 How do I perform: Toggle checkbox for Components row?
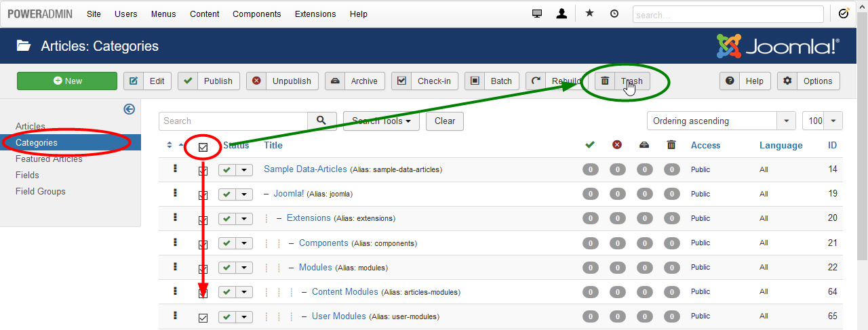[x=203, y=245]
